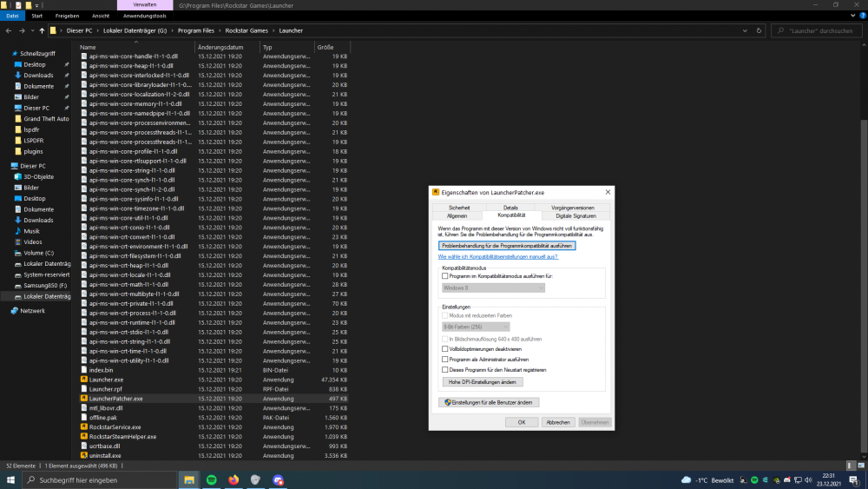Image resolution: width=868 pixels, height=489 pixels.
Task: Open the Windows Start menu
Action: click(x=10, y=480)
